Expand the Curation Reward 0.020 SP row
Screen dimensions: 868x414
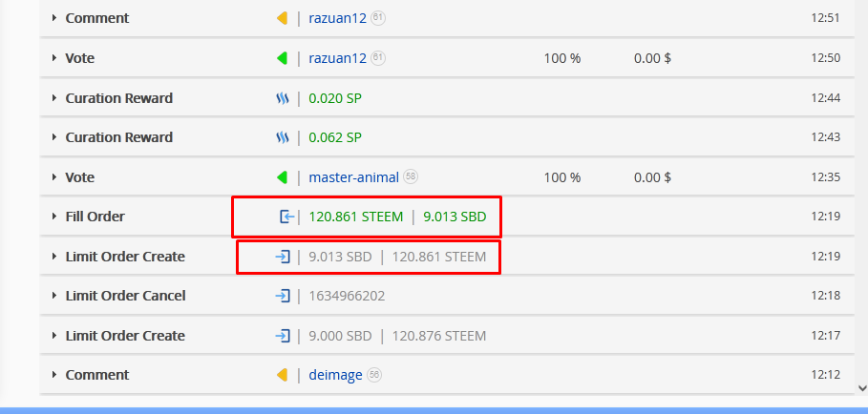[54, 98]
